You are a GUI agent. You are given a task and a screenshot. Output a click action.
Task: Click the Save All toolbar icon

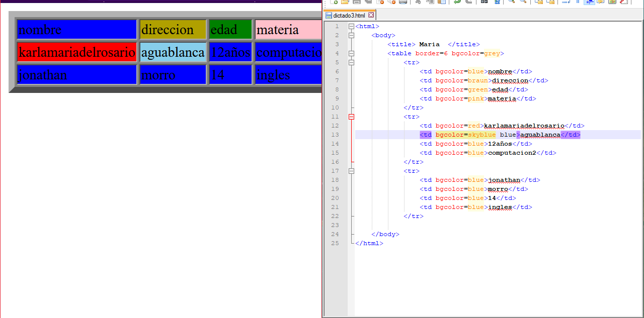click(x=368, y=2)
